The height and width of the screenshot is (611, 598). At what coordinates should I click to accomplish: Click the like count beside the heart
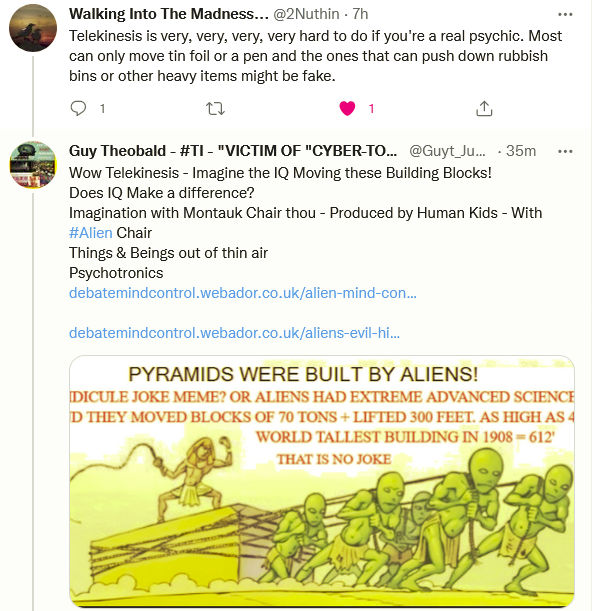(372, 108)
